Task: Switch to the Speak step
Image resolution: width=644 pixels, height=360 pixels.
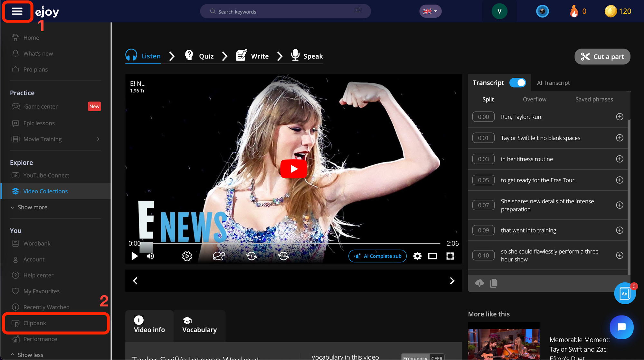Action: click(x=307, y=56)
